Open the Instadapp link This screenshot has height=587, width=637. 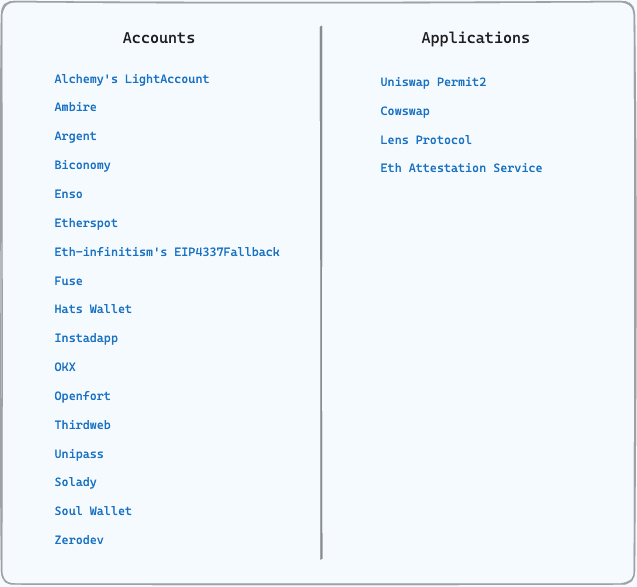click(86, 338)
